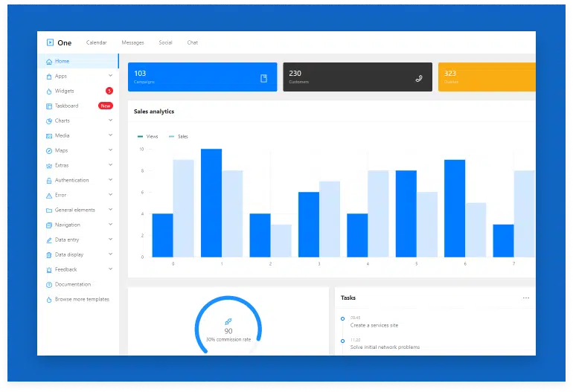Open the orange 323 card
Image resolution: width=573 pixels, height=392 pixels.
pyautogui.click(x=487, y=77)
